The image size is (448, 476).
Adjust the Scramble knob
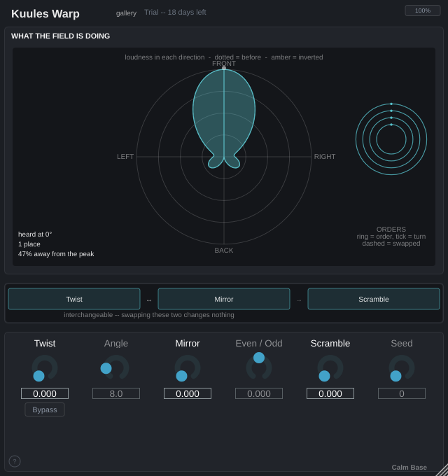click(x=330, y=368)
